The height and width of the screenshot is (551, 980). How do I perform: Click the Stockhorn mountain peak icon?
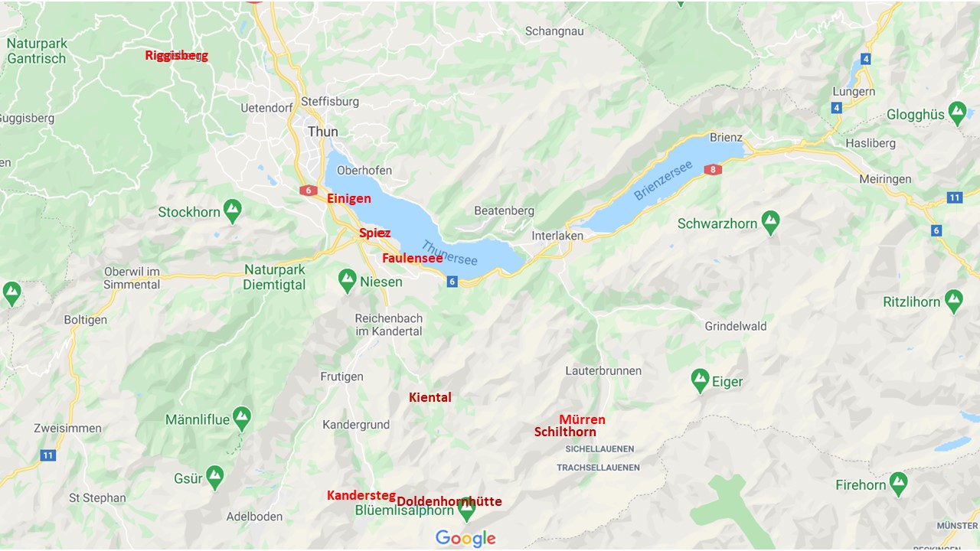point(233,211)
